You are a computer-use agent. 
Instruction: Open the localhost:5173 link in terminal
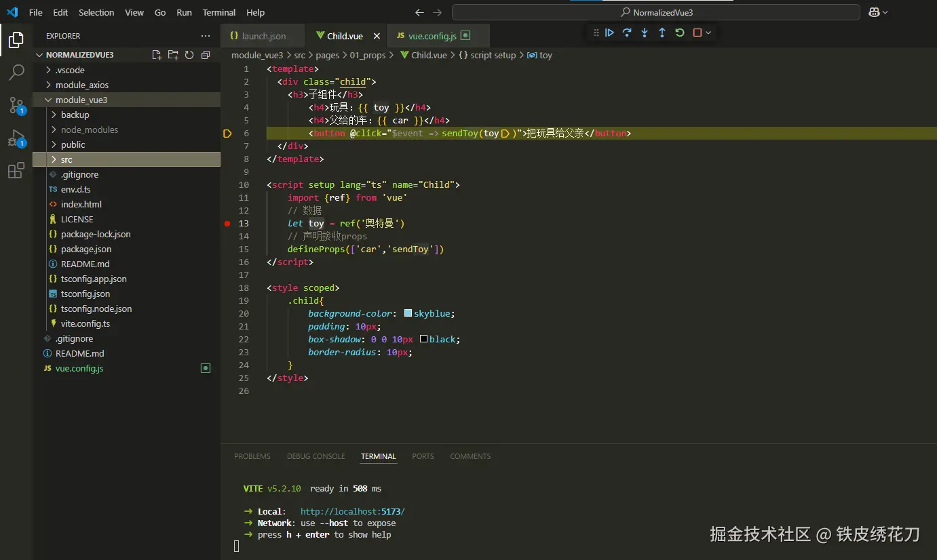click(352, 511)
